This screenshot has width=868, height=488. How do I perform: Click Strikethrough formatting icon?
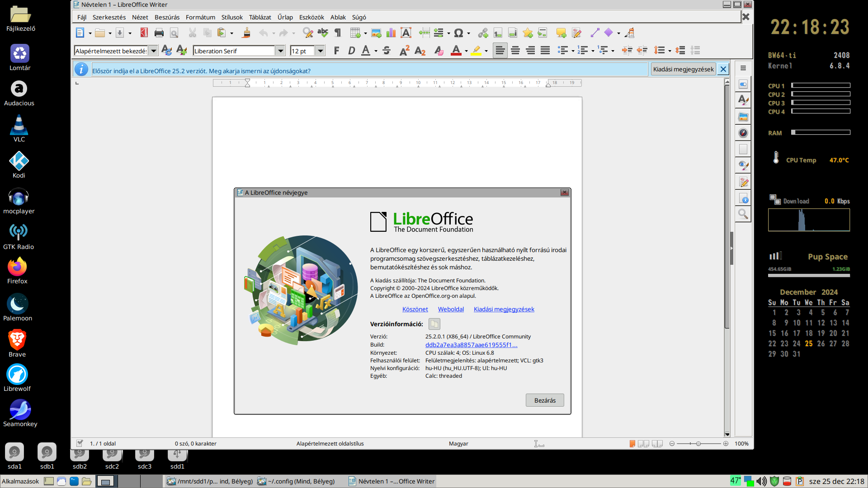pyautogui.click(x=387, y=51)
